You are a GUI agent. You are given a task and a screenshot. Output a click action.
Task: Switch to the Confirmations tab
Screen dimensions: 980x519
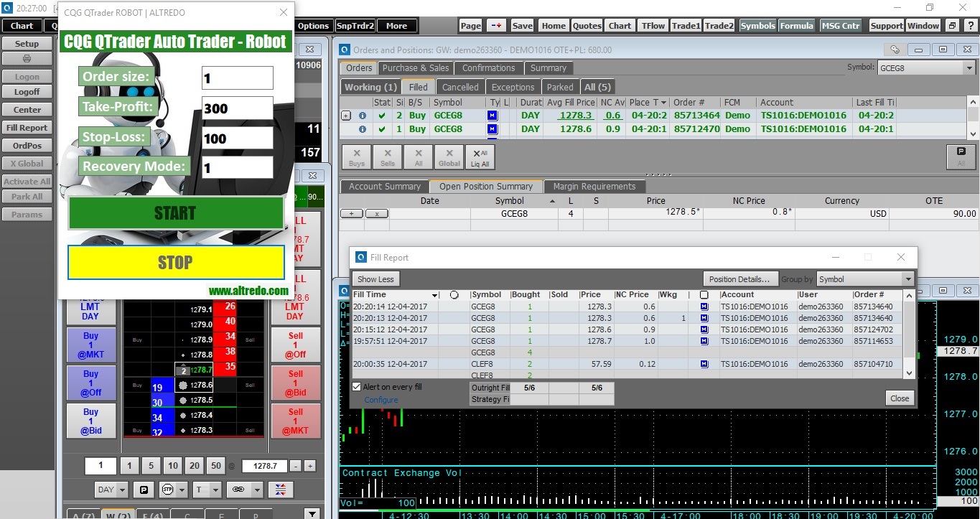(x=488, y=68)
